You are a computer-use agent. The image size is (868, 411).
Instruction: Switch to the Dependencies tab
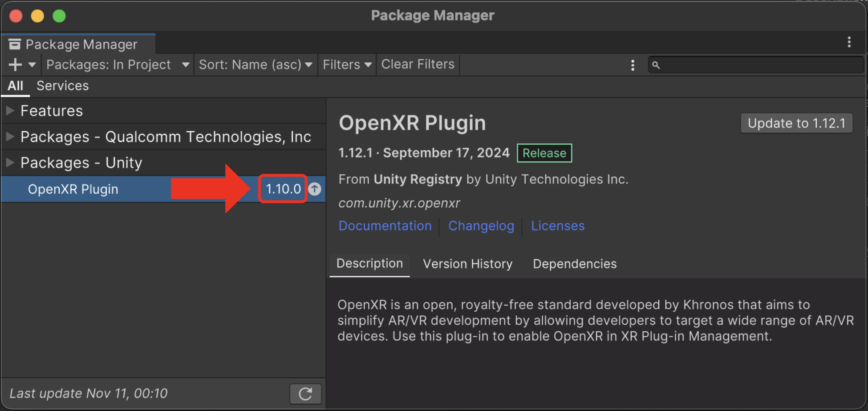(x=575, y=264)
